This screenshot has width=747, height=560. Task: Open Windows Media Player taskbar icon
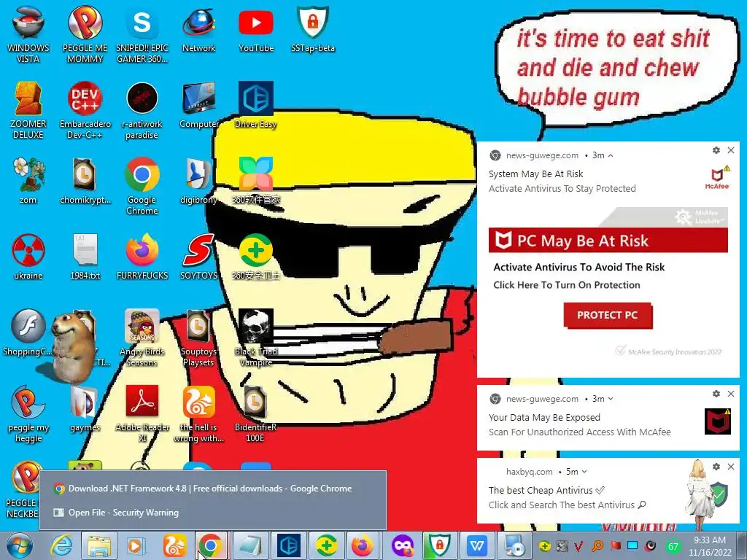point(136,545)
